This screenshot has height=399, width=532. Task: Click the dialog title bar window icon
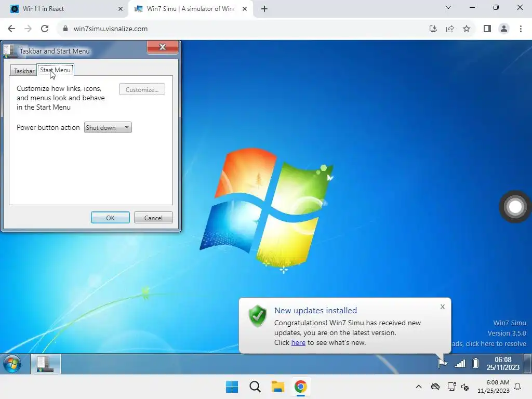click(x=9, y=51)
